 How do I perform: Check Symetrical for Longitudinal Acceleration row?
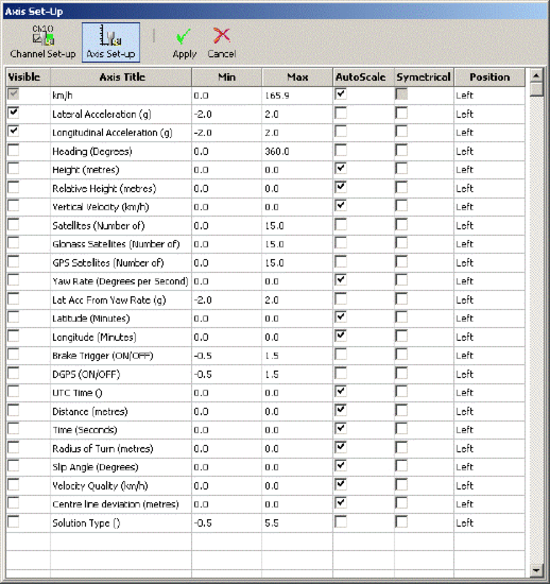(x=401, y=131)
